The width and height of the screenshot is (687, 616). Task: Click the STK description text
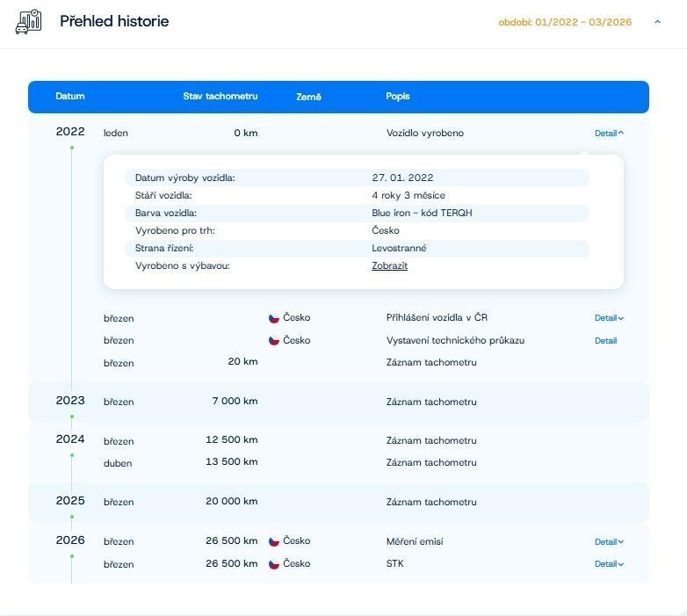click(x=394, y=563)
